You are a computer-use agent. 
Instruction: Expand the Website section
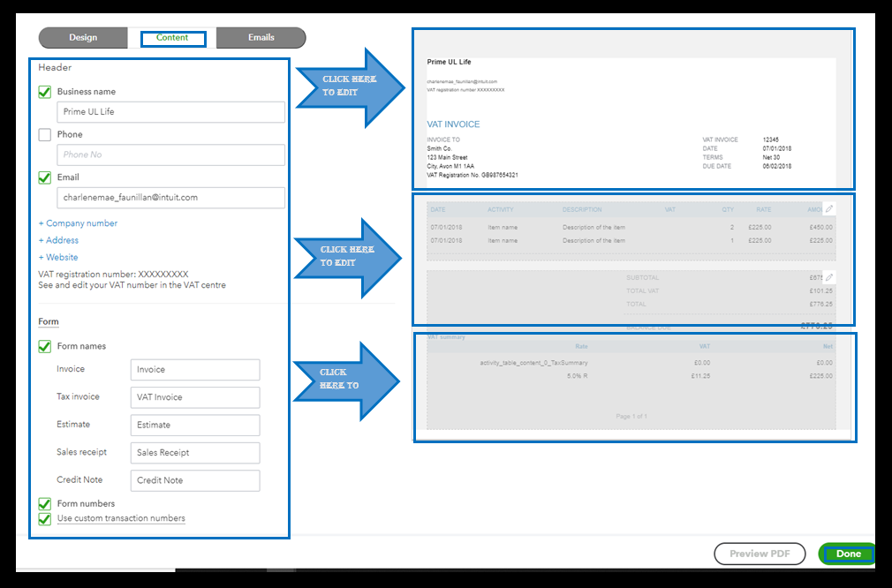(x=57, y=257)
